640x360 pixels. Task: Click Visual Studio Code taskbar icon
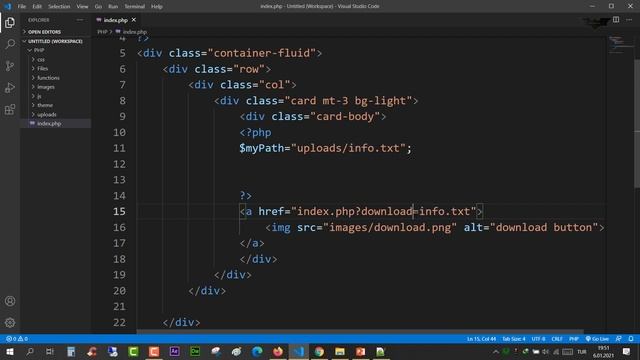(x=298, y=351)
